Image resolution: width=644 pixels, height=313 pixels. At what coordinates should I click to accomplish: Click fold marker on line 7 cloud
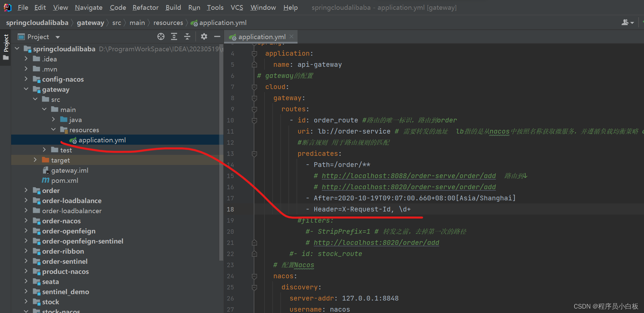tap(254, 87)
